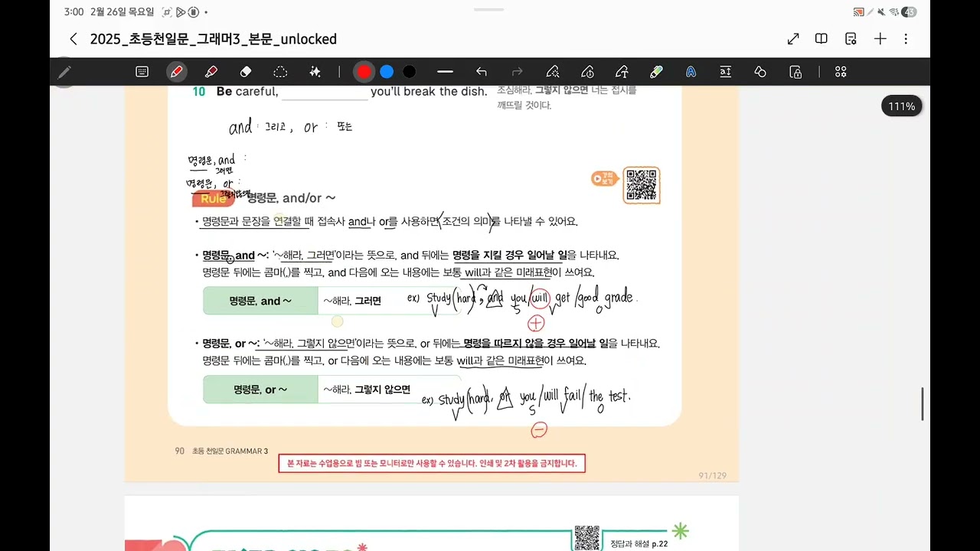This screenshot has height=551, width=980.
Task: Pick the black pen color
Action: click(x=410, y=71)
